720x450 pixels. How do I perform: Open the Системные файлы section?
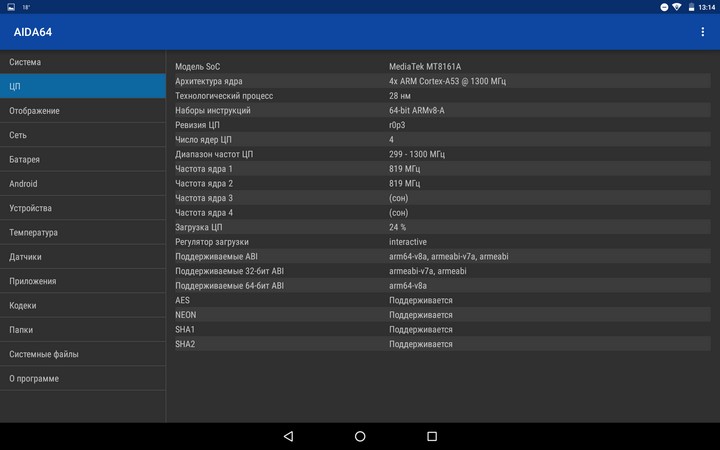click(x=83, y=354)
